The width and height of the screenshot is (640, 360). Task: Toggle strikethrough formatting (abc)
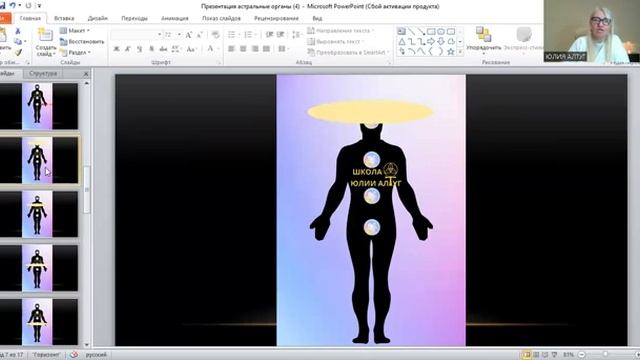[x=163, y=49]
